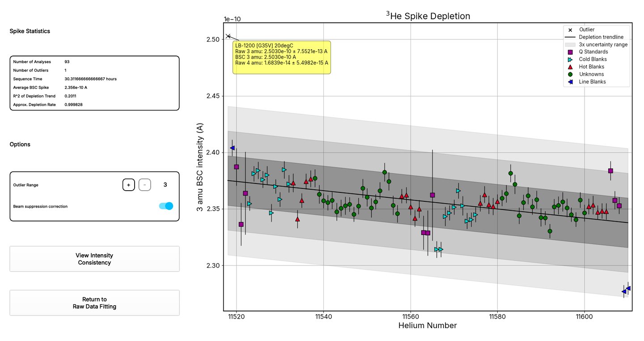This screenshot has height=341, width=644.
Task: Click the 'R^2 of Depletion Trend' label
Action: (35, 96)
